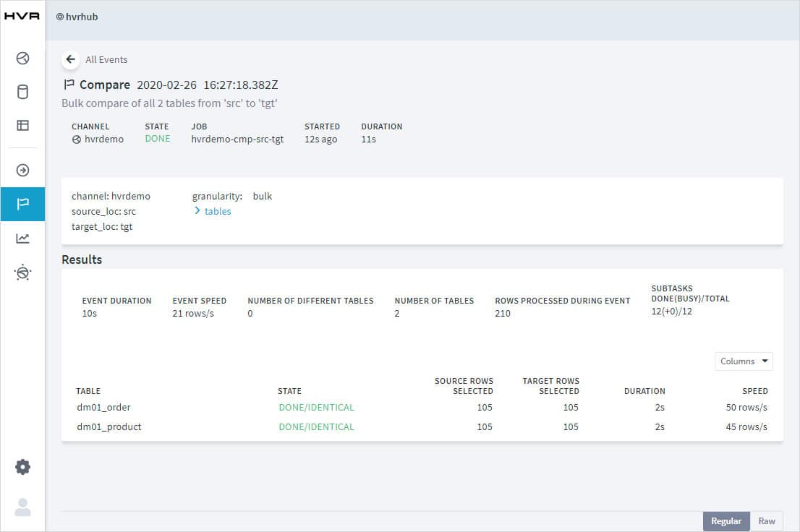Click the hvrhub hub name
This screenshot has width=800, height=532.
(x=82, y=17)
